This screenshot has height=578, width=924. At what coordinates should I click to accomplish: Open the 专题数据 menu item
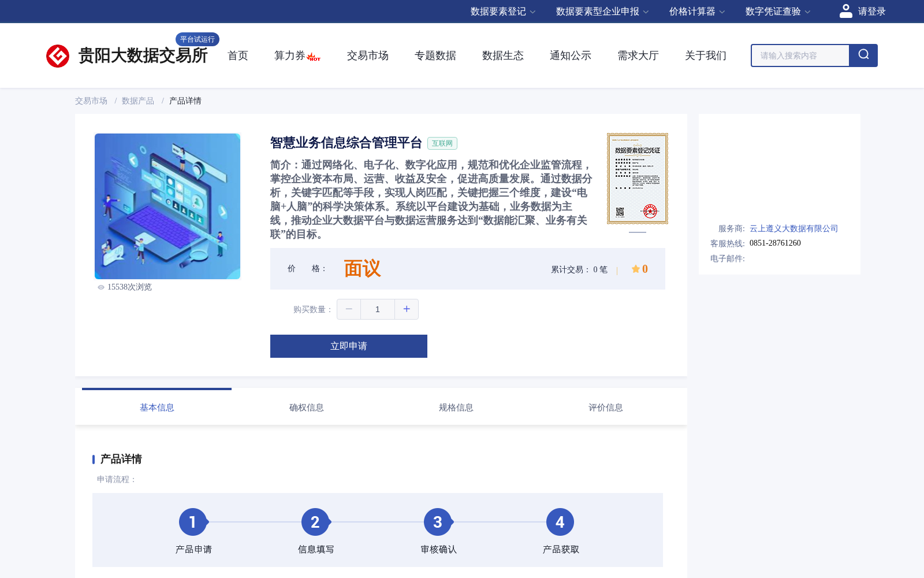pyautogui.click(x=435, y=55)
